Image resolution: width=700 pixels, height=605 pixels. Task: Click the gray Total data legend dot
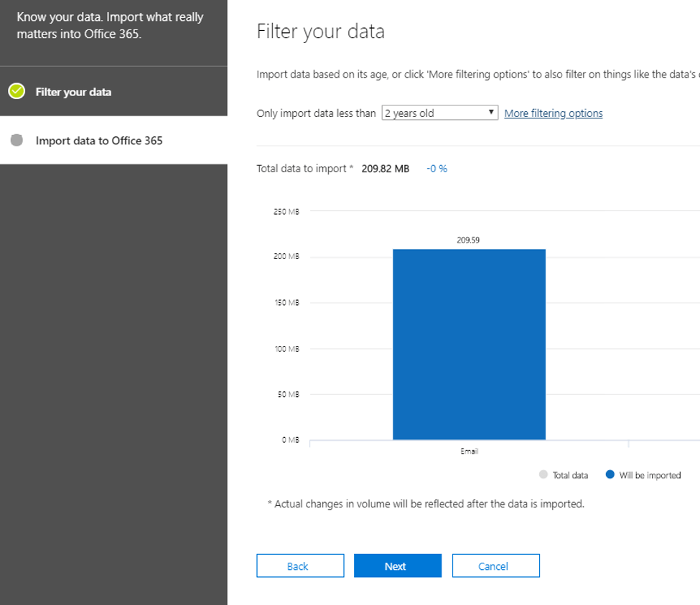coord(543,475)
